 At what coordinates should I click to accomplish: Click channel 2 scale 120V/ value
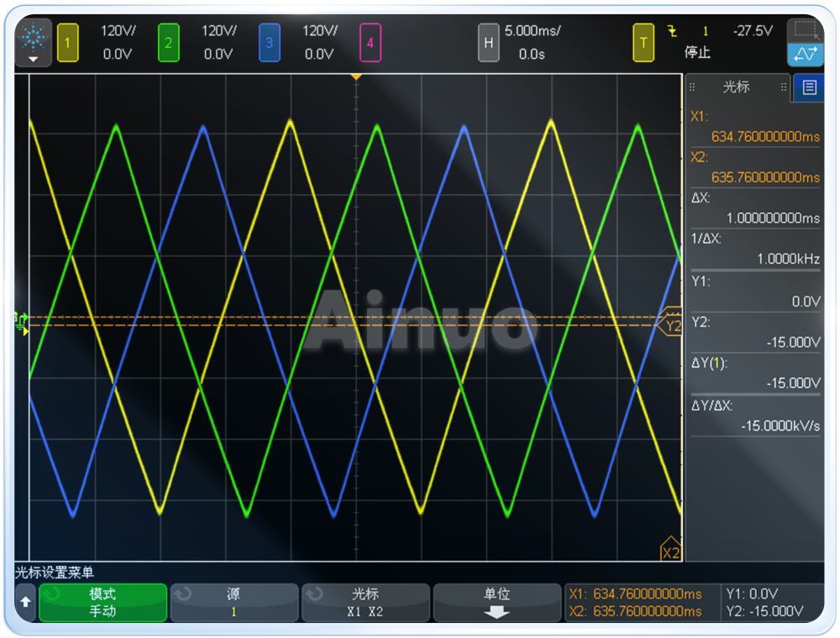point(218,31)
